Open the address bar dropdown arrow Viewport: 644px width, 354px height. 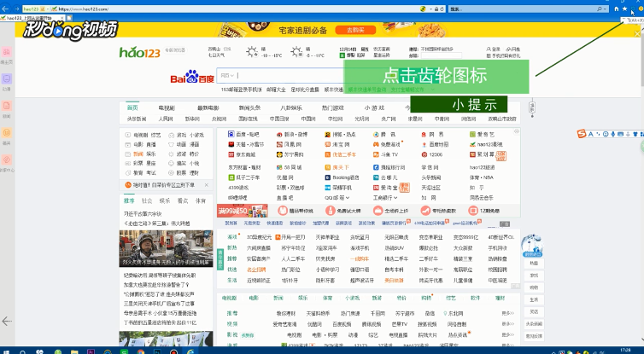[430, 9]
